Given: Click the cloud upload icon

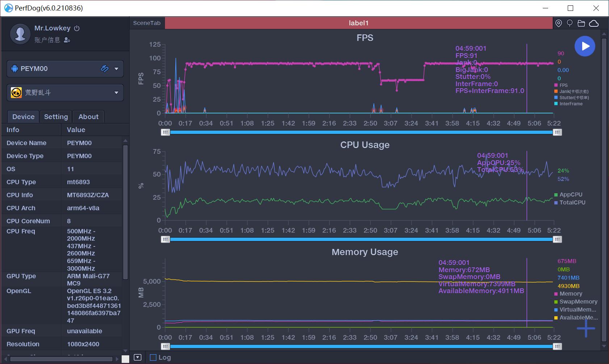Looking at the screenshot, I should coord(594,24).
